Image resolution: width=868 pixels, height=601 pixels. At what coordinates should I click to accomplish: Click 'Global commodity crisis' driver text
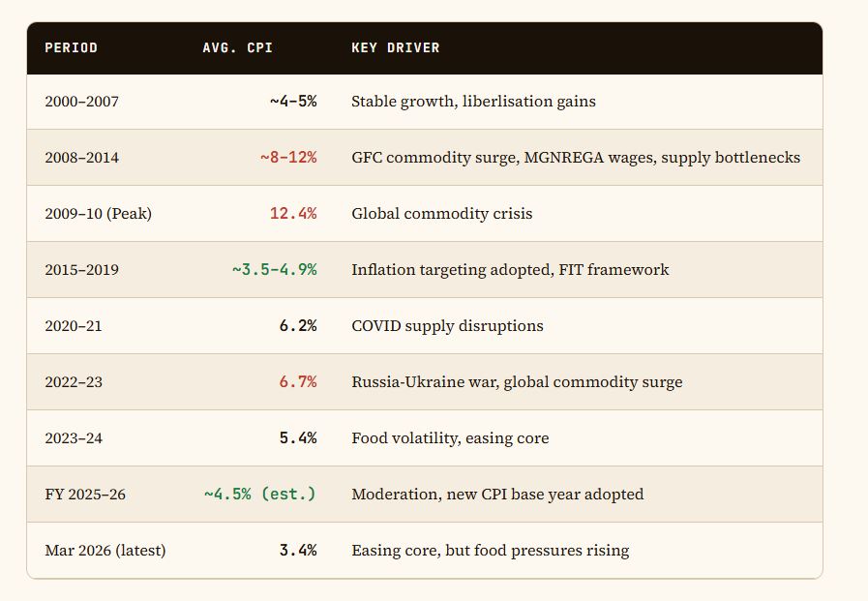[x=441, y=214]
